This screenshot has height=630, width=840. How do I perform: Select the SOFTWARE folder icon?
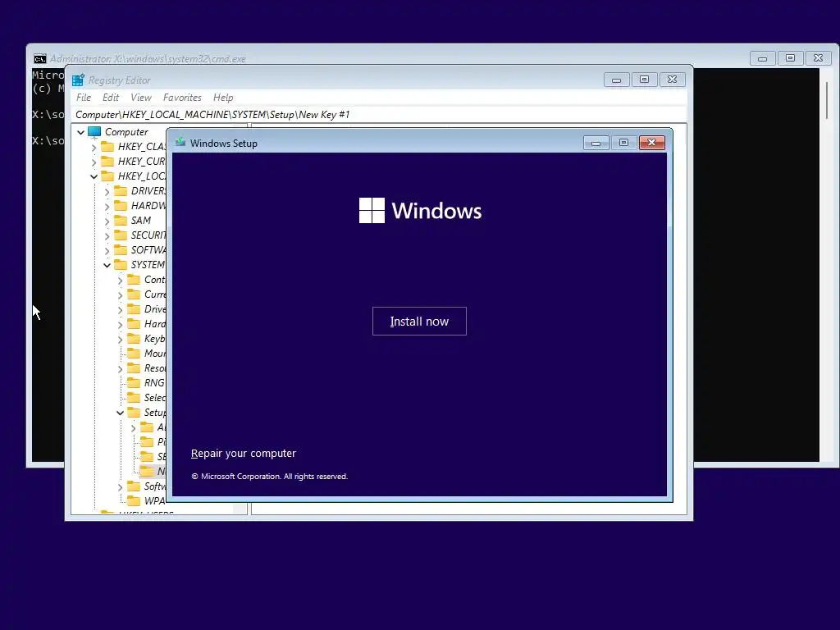coord(121,249)
